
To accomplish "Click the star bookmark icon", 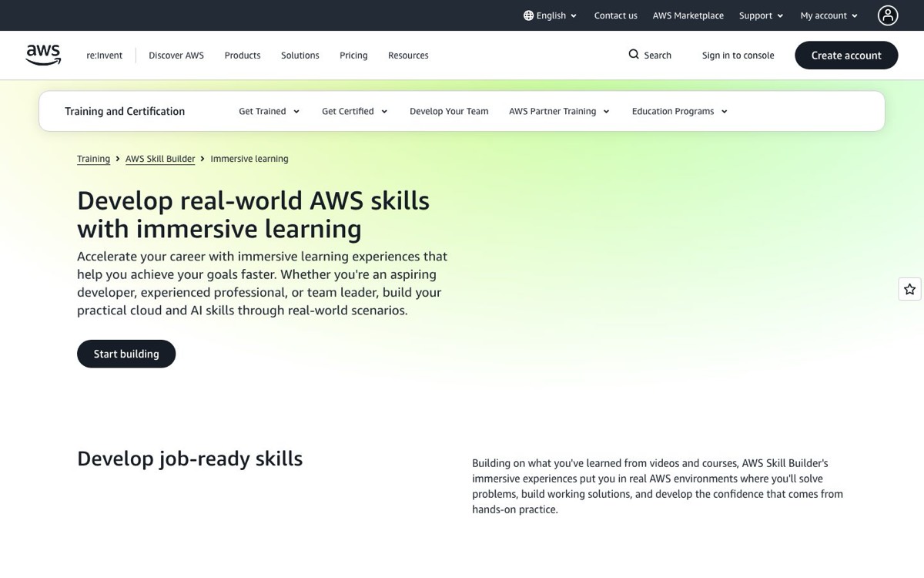I will pos(909,289).
